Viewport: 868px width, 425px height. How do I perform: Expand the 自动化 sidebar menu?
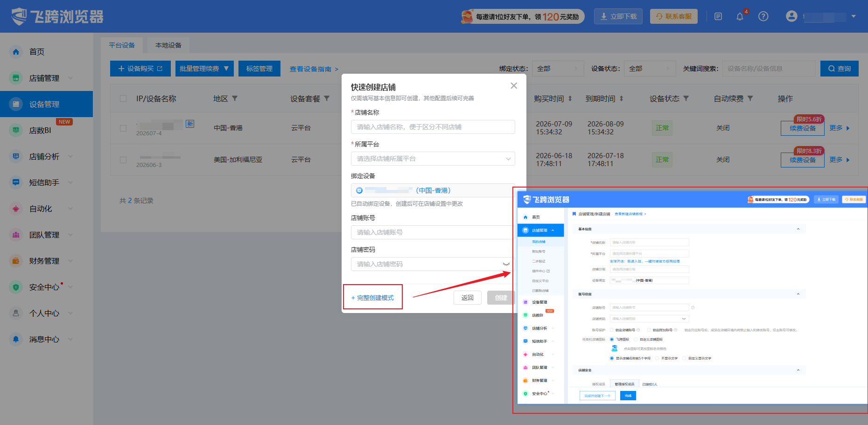tap(70, 209)
